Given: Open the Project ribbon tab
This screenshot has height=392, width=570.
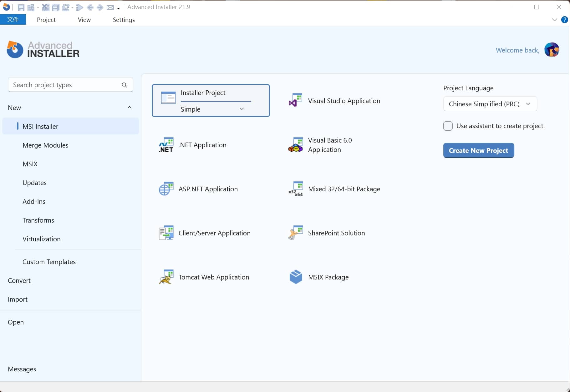Looking at the screenshot, I should (46, 20).
